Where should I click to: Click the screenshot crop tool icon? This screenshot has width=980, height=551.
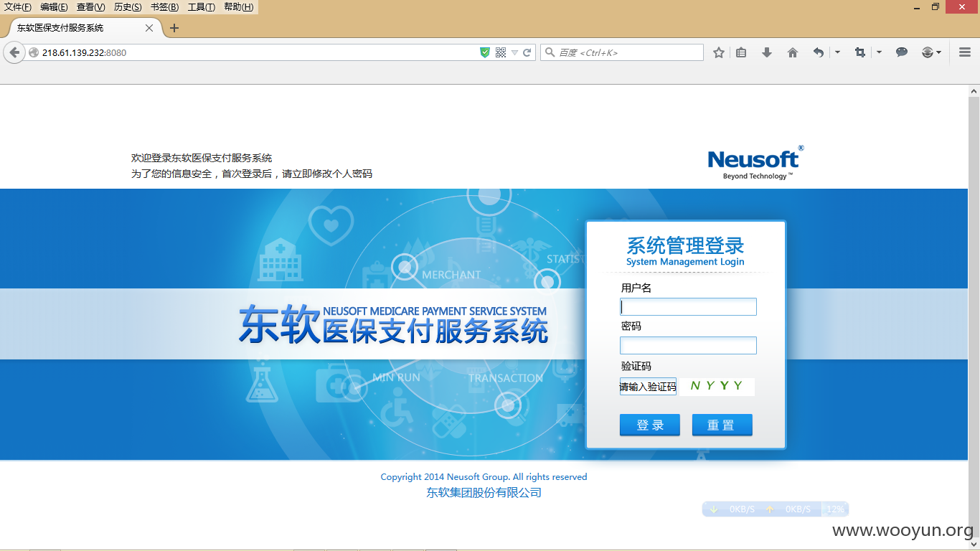pyautogui.click(x=859, y=52)
